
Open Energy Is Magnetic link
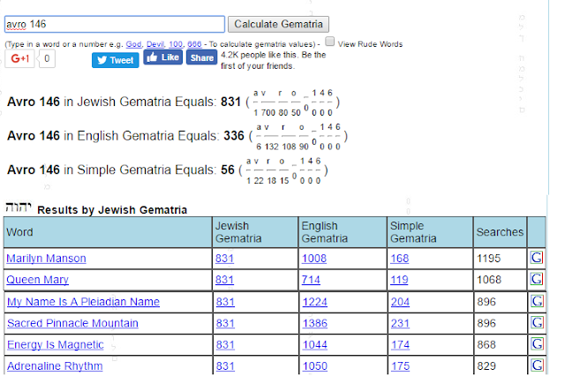click(x=55, y=345)
